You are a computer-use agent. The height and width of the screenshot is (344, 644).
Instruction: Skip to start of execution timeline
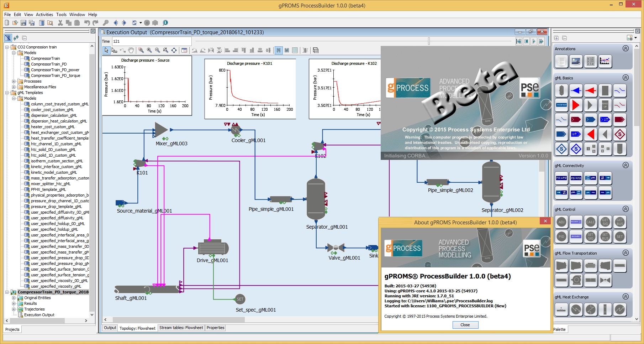point(519,41)
